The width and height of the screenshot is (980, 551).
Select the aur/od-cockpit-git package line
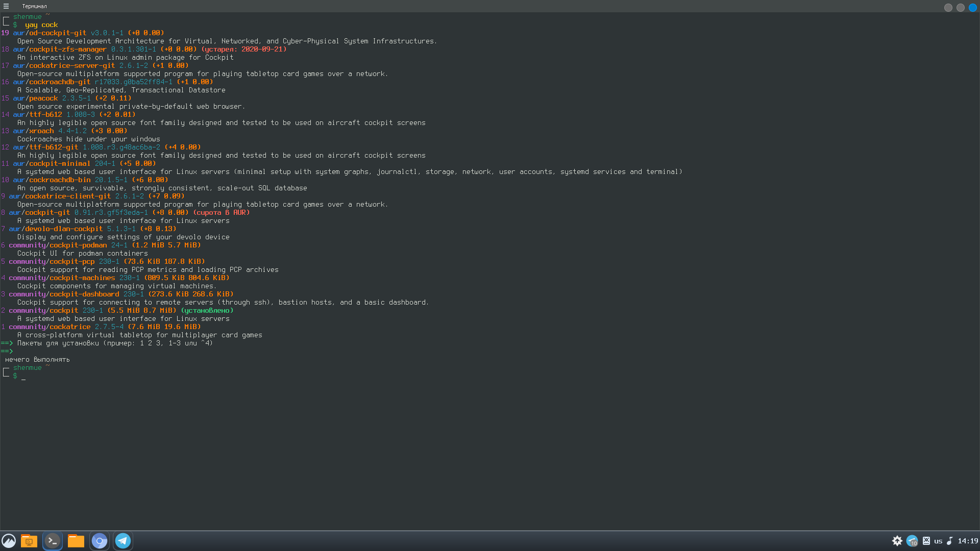tap(83, 33)
